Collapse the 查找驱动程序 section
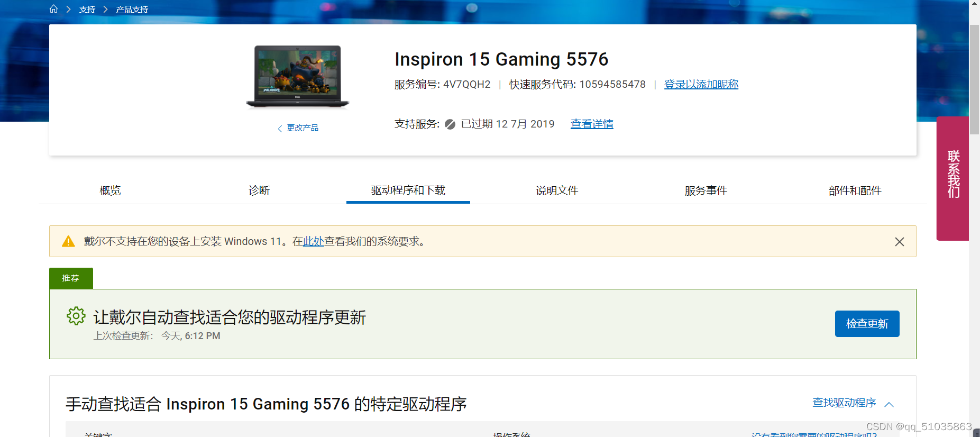Image resolution: width=980 pixels, height=437 pixels. coord(853,403)
